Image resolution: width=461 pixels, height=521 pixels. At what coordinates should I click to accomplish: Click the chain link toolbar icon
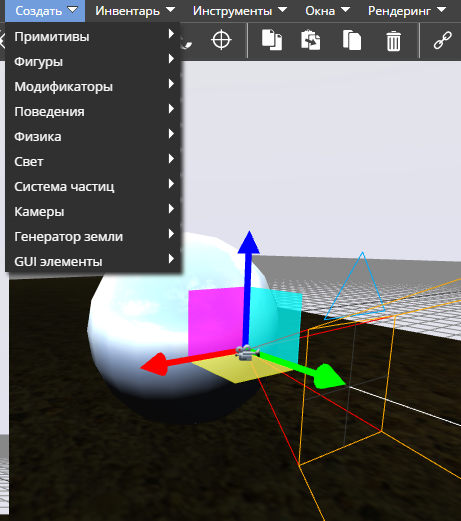point(443,40)
